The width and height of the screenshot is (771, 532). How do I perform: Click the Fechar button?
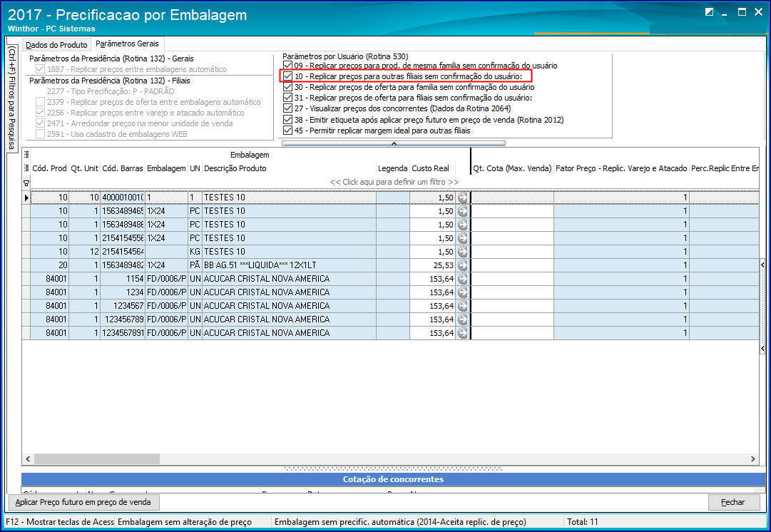[733, 502]
